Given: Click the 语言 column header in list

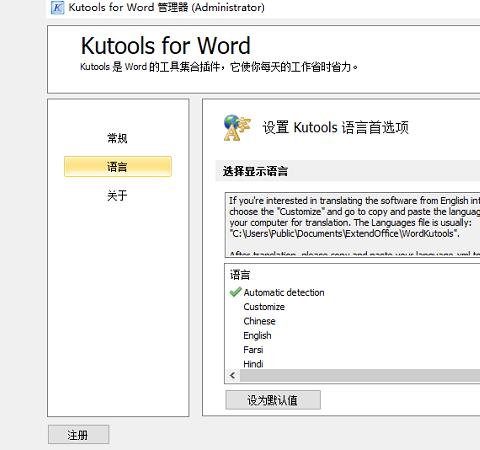Looking at the screenshot, I should 240,275.
